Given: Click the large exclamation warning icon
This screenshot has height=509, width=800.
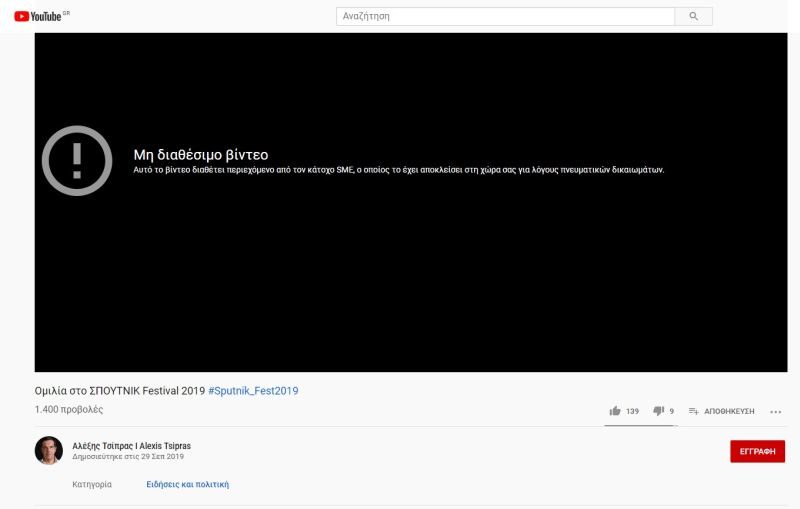Looking at the screenshot, I should [77, 160].
